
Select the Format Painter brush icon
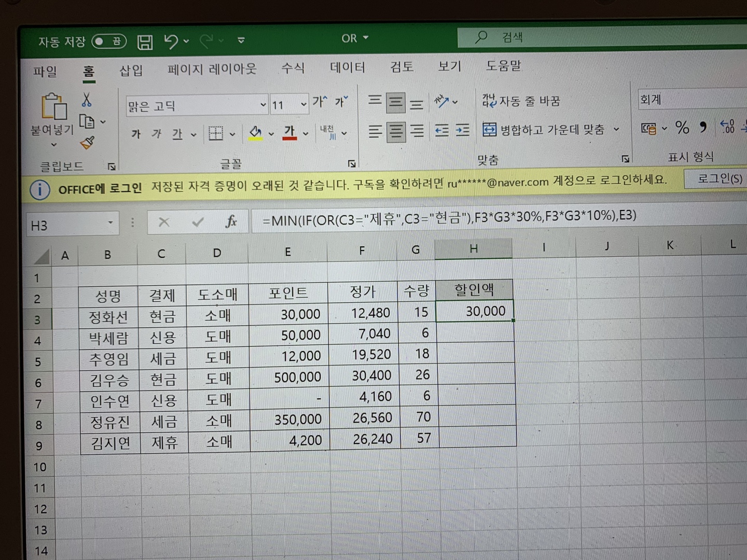[87, 143]
